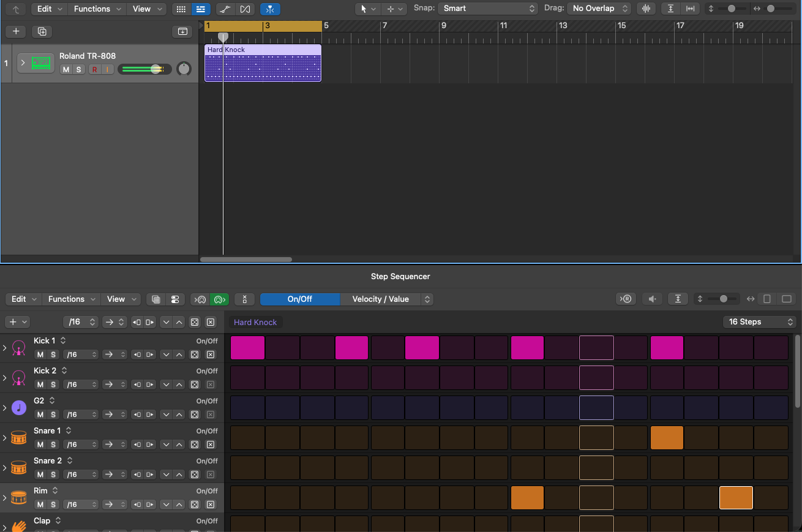
Task: Click the Hard Knock pattern name label
Action: click(255, 322)
